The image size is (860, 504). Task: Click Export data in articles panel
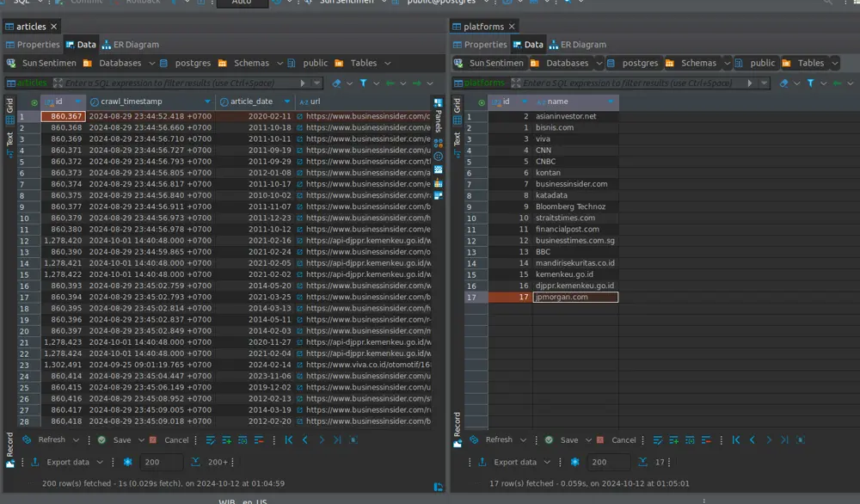pyautogui.click(x=60, y=463)
